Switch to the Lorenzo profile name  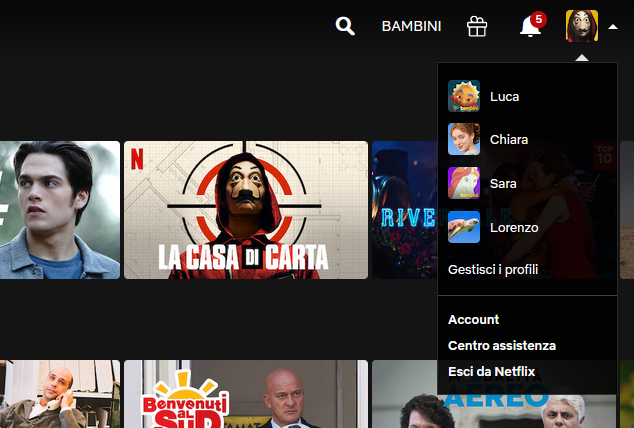tap(514, 228)
